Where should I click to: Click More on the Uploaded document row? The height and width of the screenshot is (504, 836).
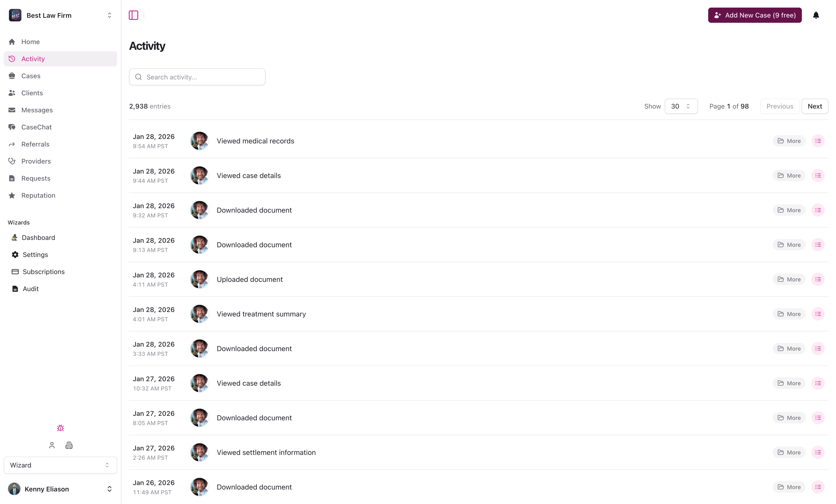[789, 279]
